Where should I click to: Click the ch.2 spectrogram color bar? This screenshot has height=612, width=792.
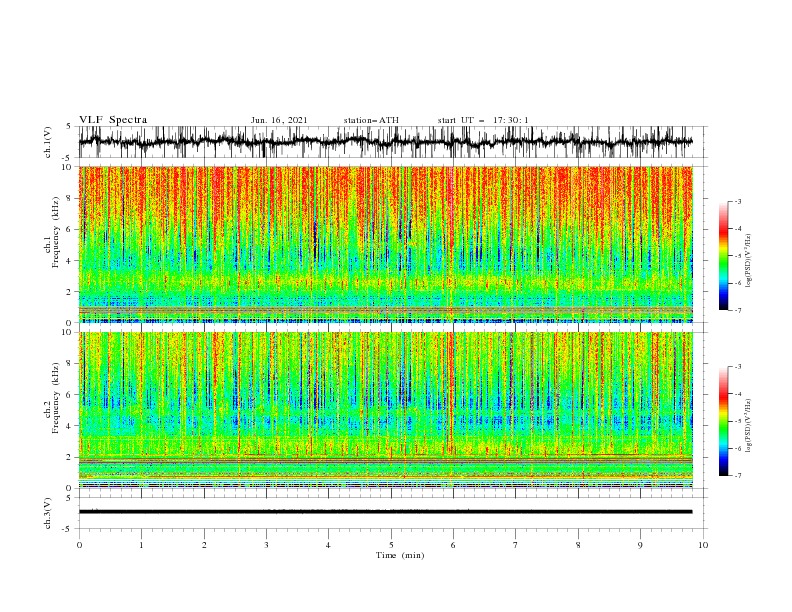[723, 421]
